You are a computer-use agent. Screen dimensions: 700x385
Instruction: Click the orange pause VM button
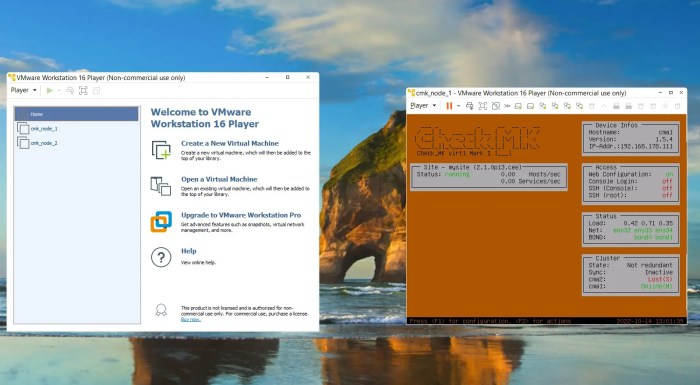point(449,106)
